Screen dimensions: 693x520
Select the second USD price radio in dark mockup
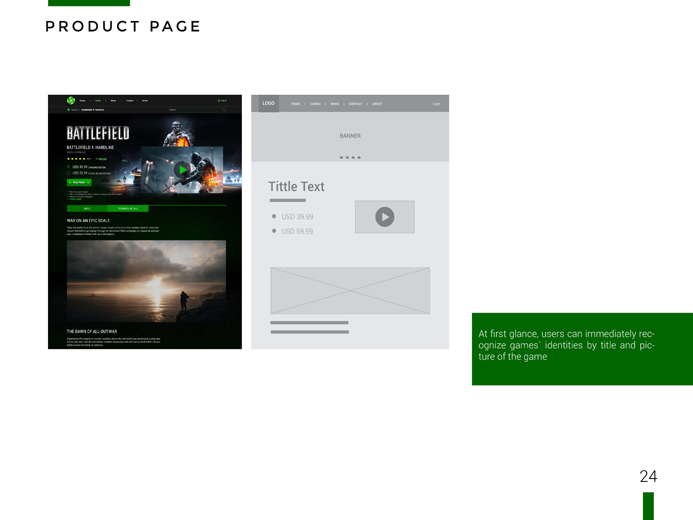(x=69, y=173)
